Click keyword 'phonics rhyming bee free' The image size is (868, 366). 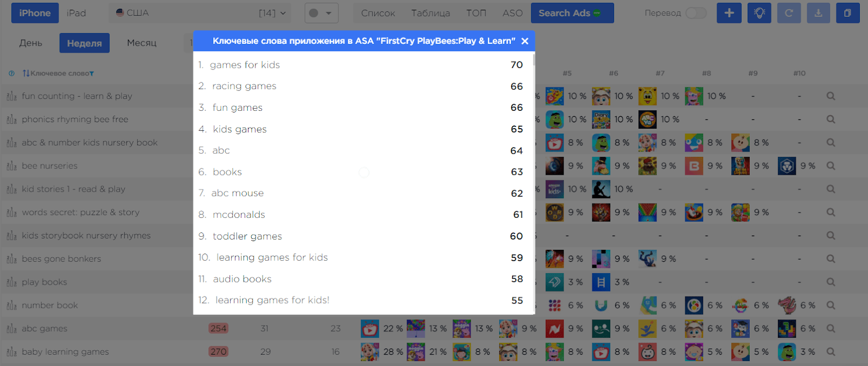(x=75, y=119)
